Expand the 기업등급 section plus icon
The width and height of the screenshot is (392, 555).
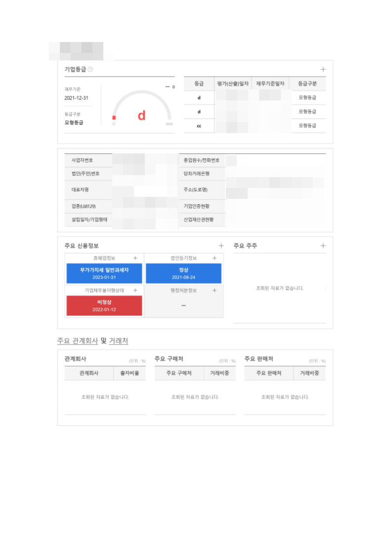pyautogui.click(x=323, y=69)
